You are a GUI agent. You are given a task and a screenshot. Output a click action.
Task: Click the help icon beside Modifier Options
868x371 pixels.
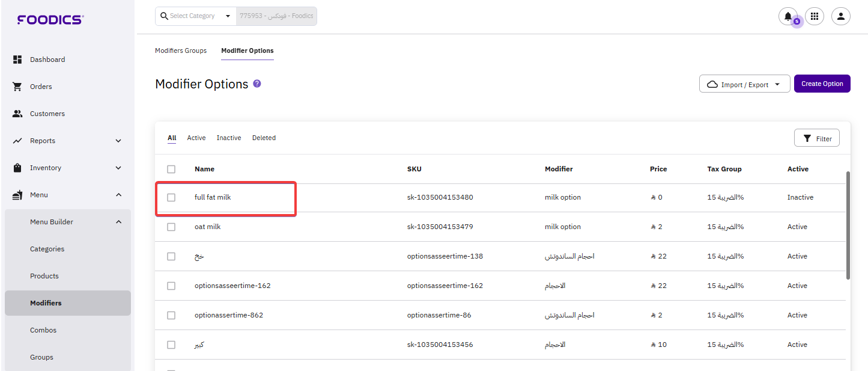click(257, 84)
